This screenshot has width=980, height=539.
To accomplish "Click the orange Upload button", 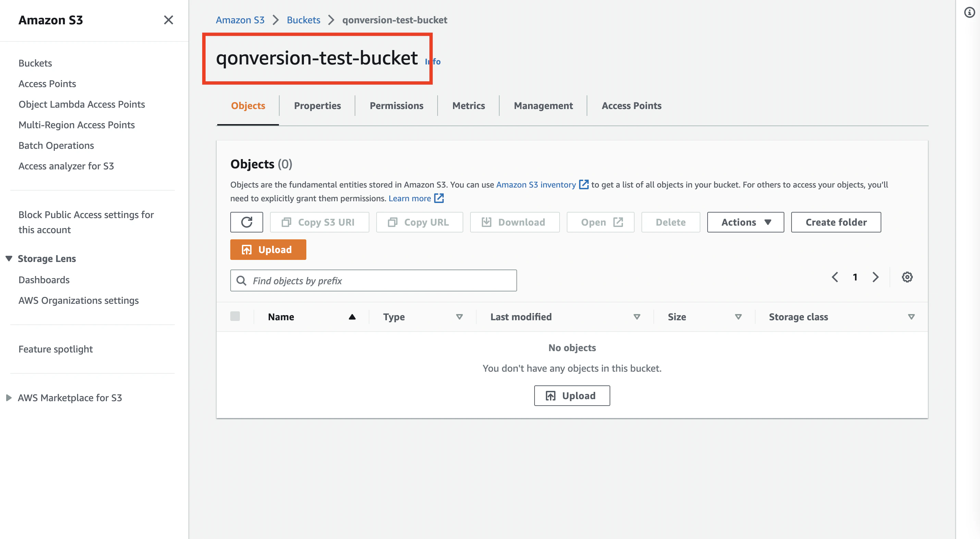I will click(268, 250).
